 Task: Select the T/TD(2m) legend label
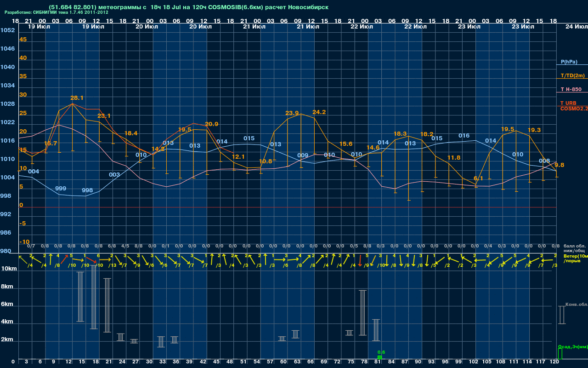pos(572,75)
